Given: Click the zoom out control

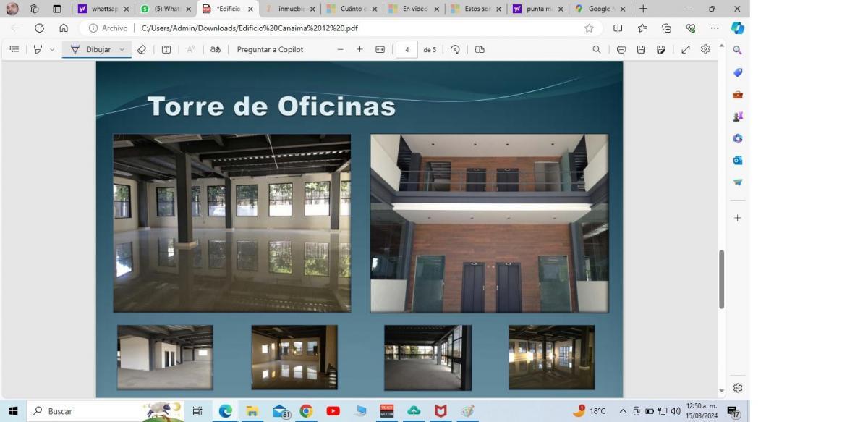Looking at the screenshot, I should click(x=340, y=49).
